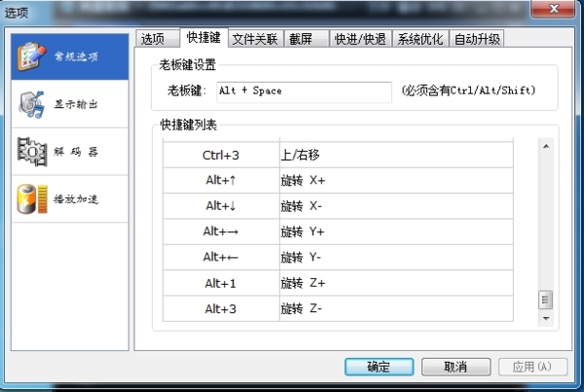The width and height of the screenshot is (584, 392).
Task: Open the 快进/快退 tab
Action: 360,39
